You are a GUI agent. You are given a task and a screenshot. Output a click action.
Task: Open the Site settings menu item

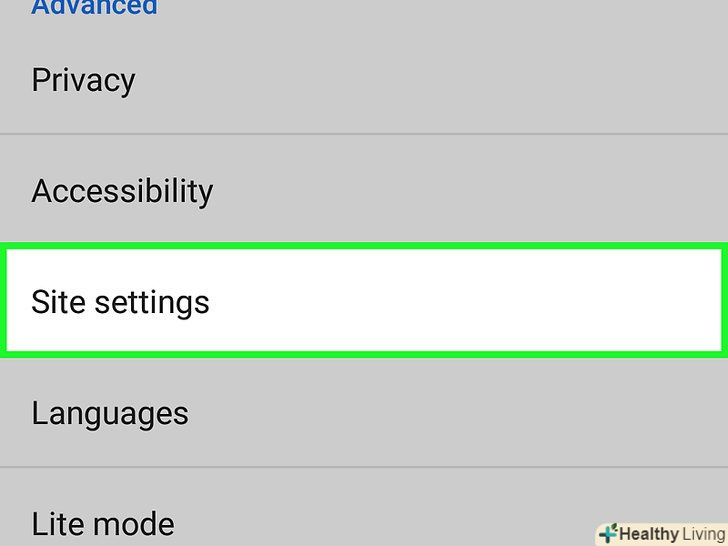pos(364,301)
